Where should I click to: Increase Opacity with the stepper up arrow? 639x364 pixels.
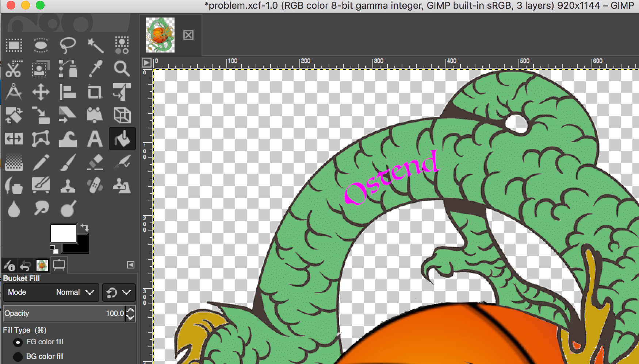coord(130,310)
